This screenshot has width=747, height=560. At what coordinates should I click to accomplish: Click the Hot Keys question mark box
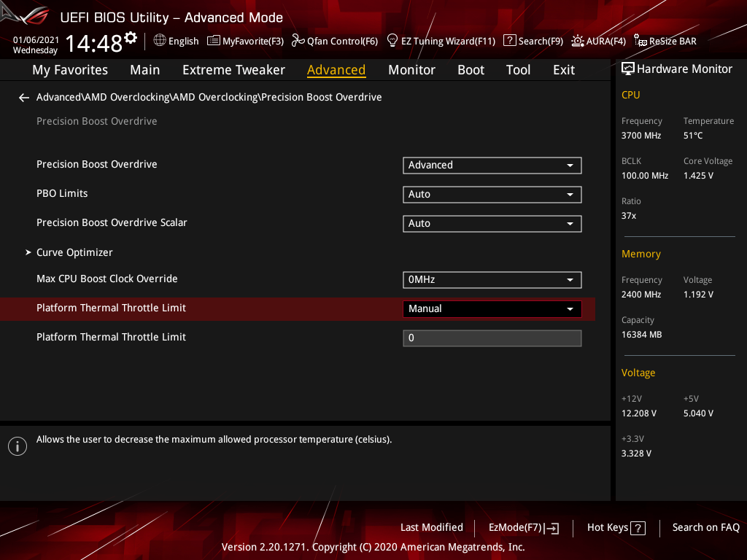coord(638,528)
